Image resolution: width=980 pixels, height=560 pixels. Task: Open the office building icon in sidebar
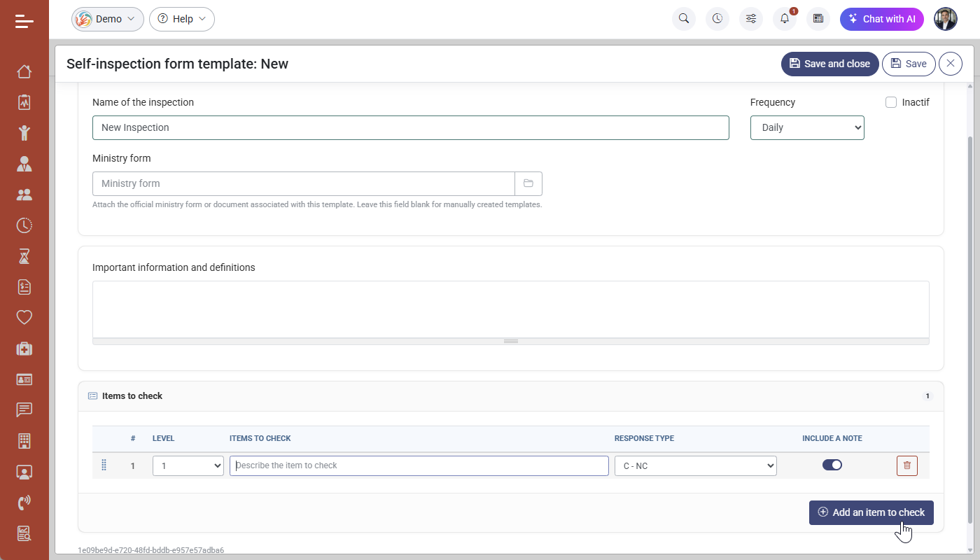click(x=24, y=441)
